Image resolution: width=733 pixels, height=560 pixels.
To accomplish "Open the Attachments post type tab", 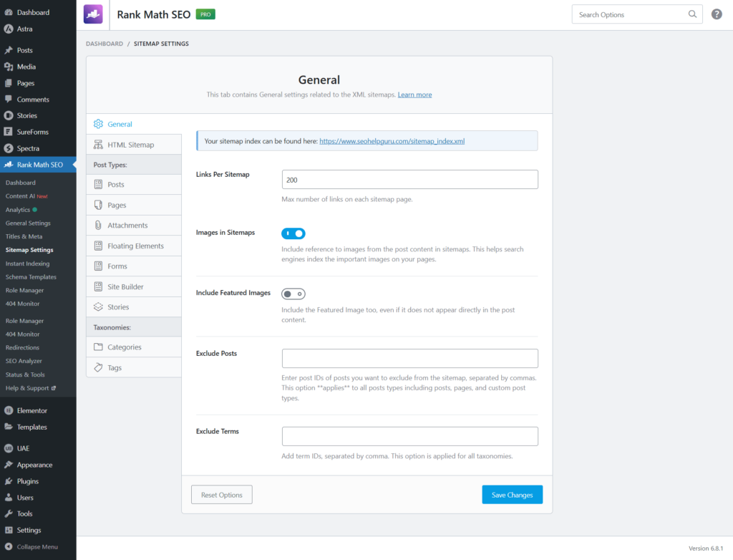I will (x=134, y=225).
